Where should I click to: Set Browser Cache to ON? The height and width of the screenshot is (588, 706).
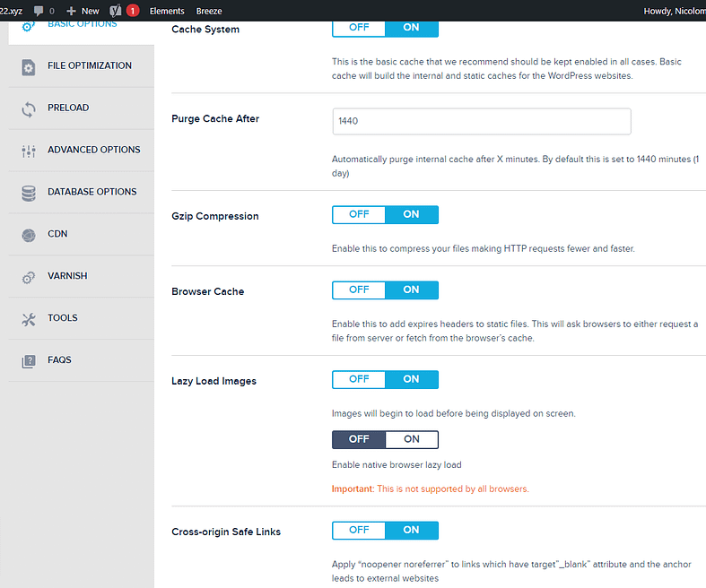click(412, 290)
